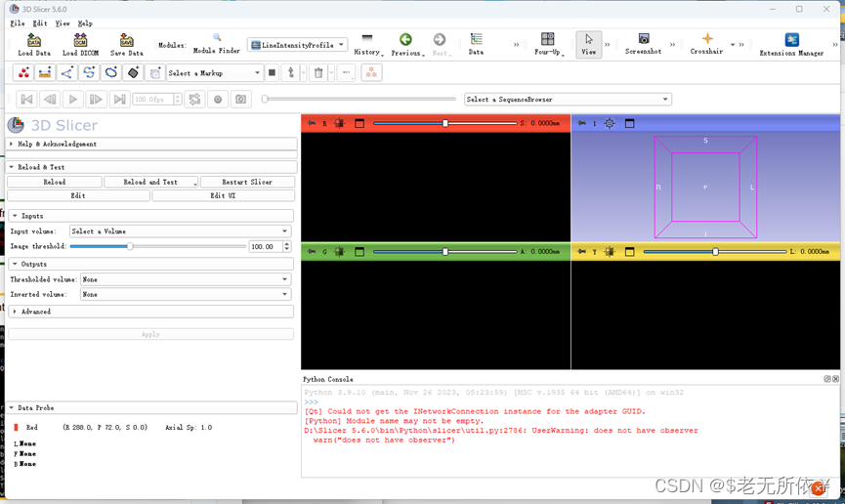Image resolution: width=845 pixels, height=504 pixels.
Task: Open the LineIntensityProfile module dropdown
Action: click(x=298, y=45)
